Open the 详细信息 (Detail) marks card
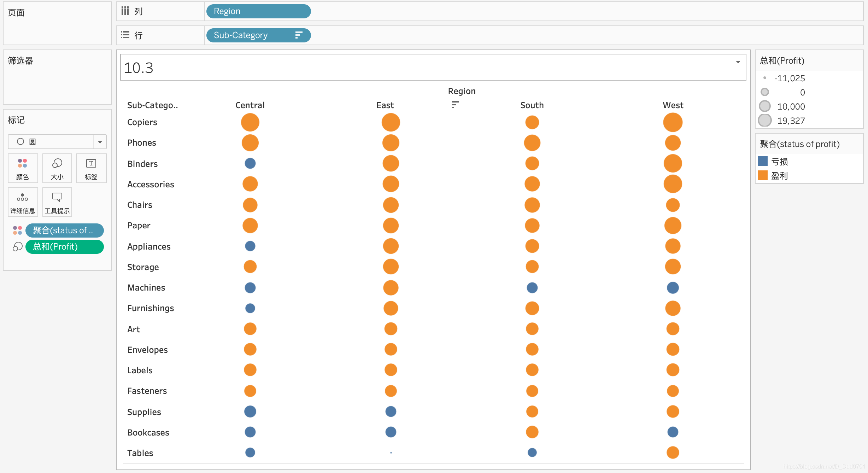The height and width of the screenshot is (473, 868). point(23,203)
